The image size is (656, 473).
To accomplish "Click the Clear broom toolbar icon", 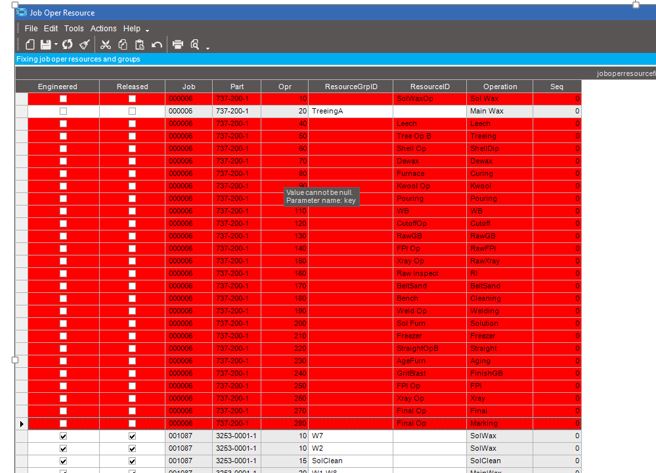I will click(x=85, y=44).
